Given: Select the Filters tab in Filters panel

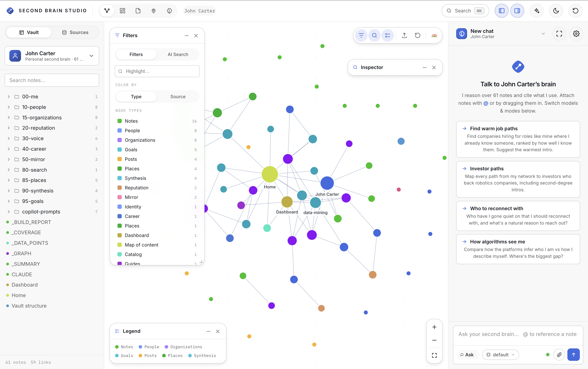Looking at the screenshot, I should tap(136, 54).
